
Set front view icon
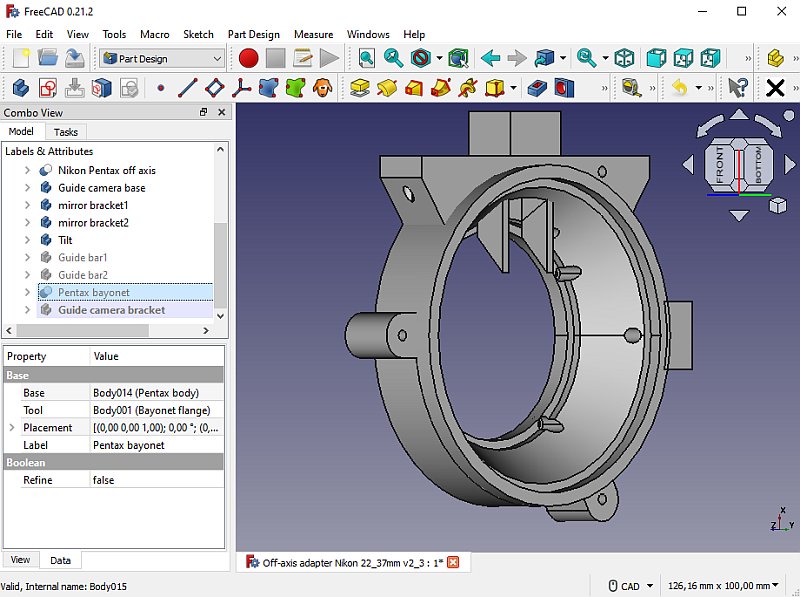pyautogui.click(x=656, y=58)
